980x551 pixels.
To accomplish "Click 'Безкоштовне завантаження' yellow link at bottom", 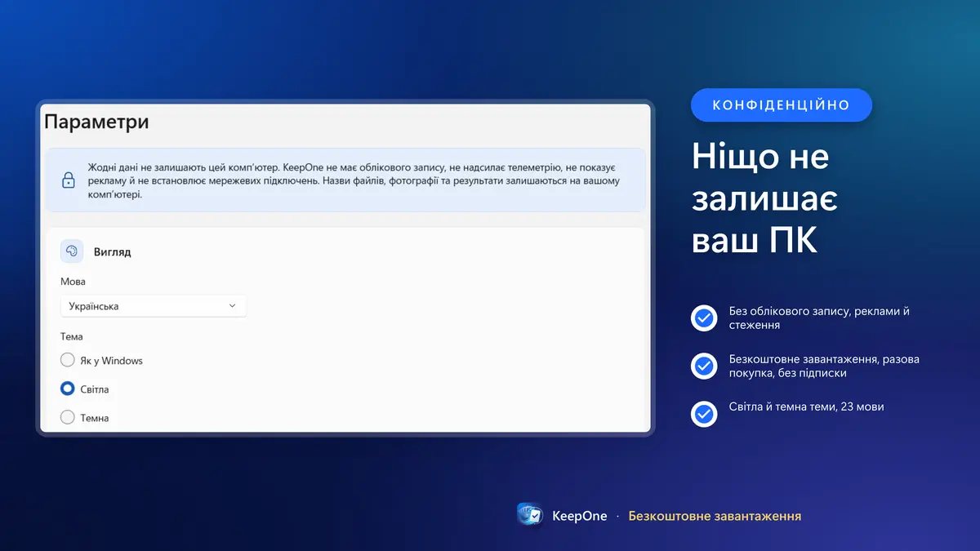I will [715, 516].
